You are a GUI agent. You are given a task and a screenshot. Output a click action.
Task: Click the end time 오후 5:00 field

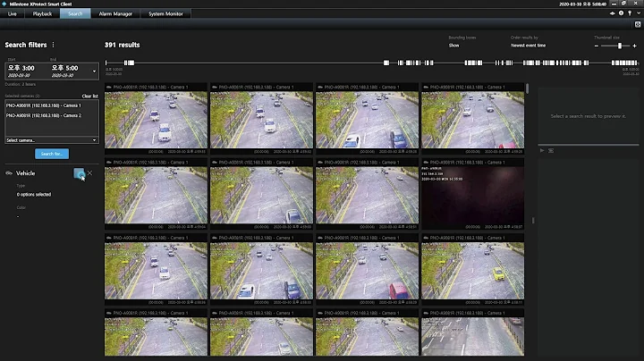pos(65,68)
